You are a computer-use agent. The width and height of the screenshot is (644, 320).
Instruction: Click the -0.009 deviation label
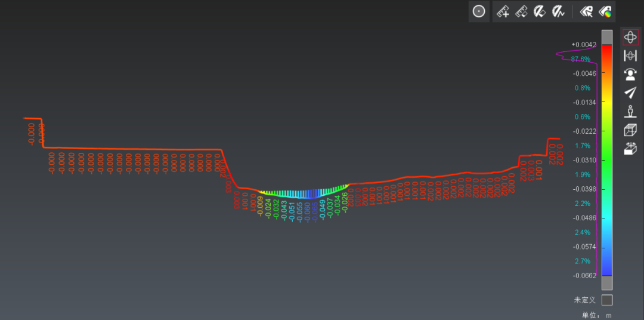coord(260,205)
